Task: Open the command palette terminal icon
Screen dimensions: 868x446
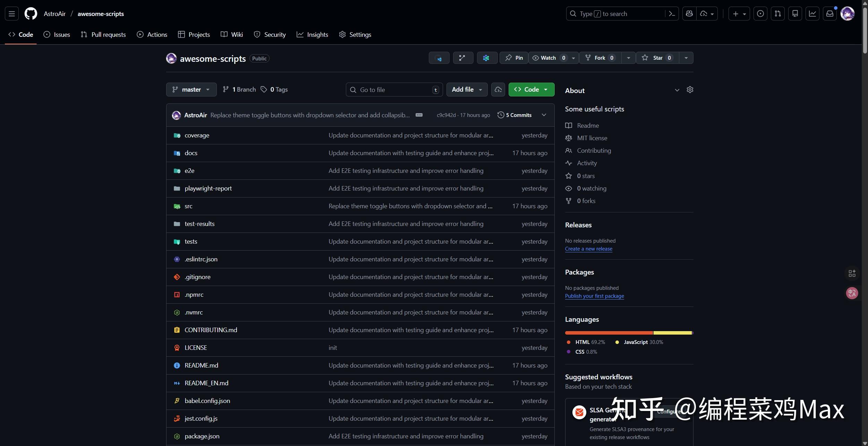Action: pyautogui.click(x=672, y=14)
